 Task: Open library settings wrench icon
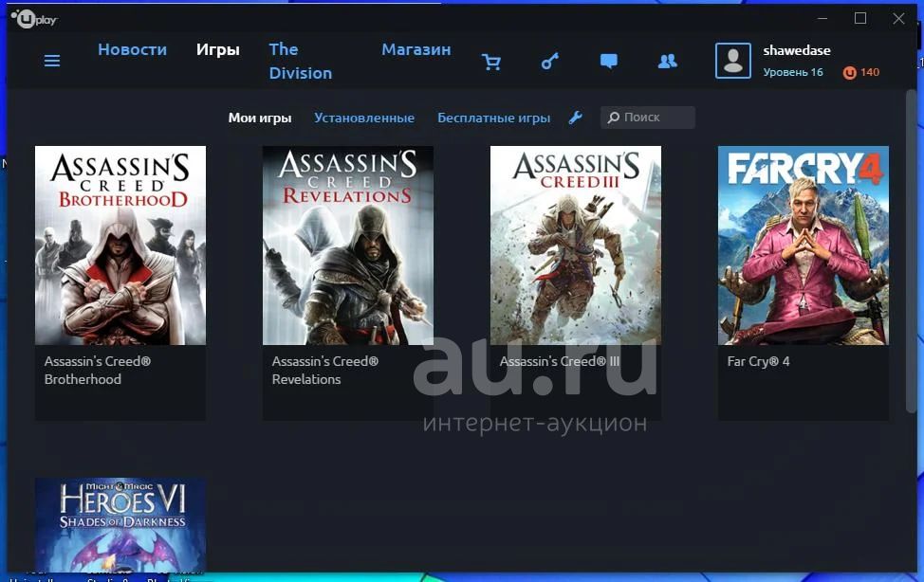point(576,118)
